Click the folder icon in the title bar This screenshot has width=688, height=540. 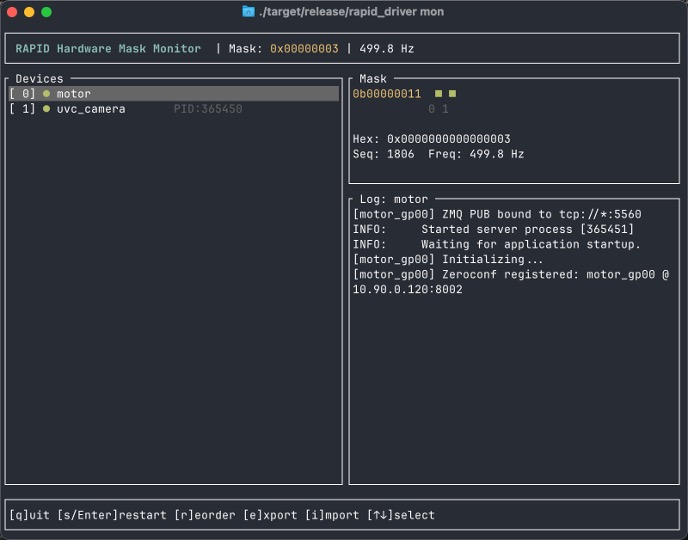248,12
